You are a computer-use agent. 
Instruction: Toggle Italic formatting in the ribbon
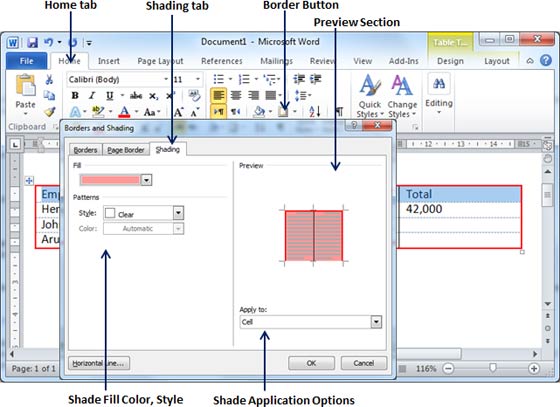coord(92,96)
